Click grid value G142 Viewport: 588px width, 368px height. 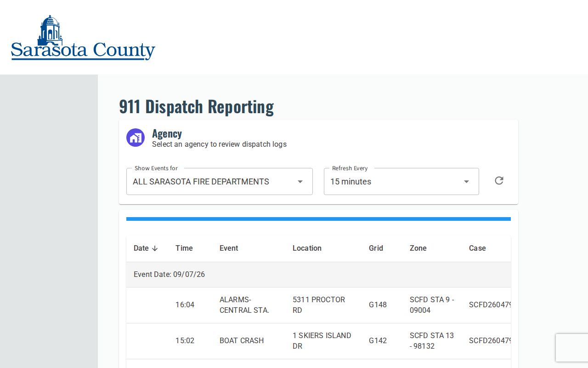point(378,341)
